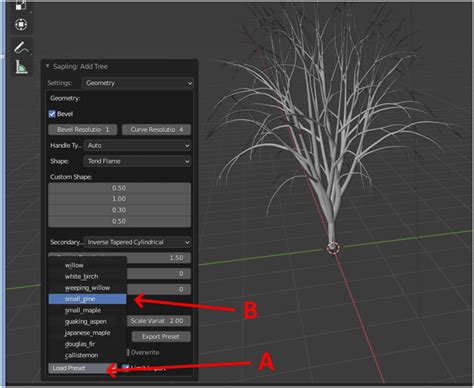Click the field showing 1.50
The height and width of the screenshot is (388, 474).
pyautogui.click(x=159, y=258)
